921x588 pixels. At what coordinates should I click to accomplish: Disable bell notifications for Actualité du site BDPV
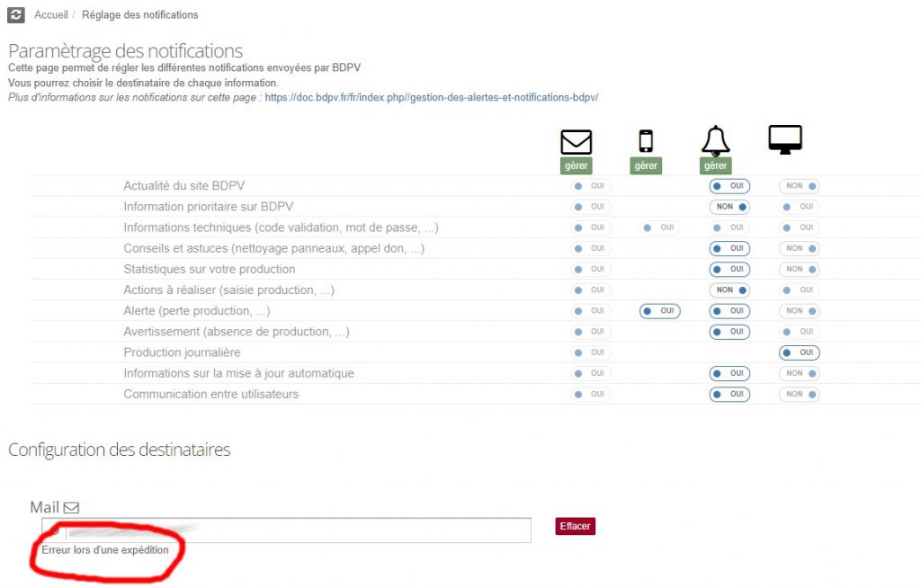coord(729,185)
